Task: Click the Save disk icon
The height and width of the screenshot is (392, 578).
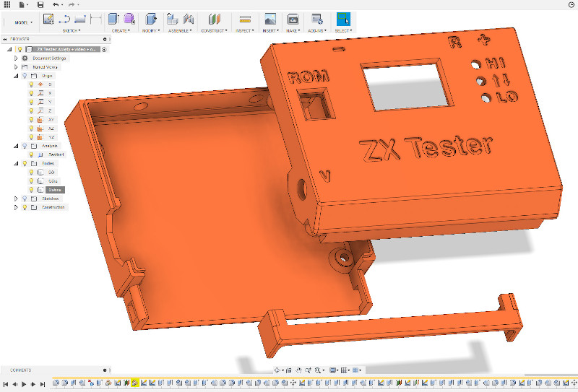Action: 40,5
